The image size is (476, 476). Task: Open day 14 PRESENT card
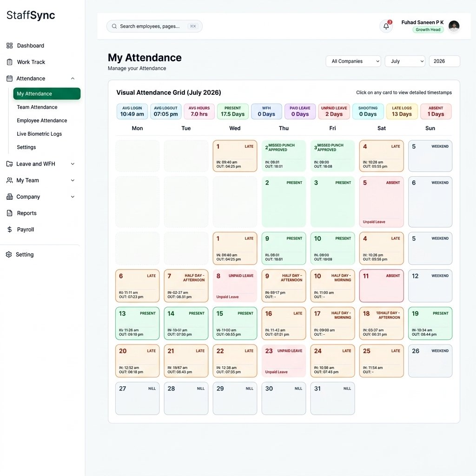click(x=186, y=324)
